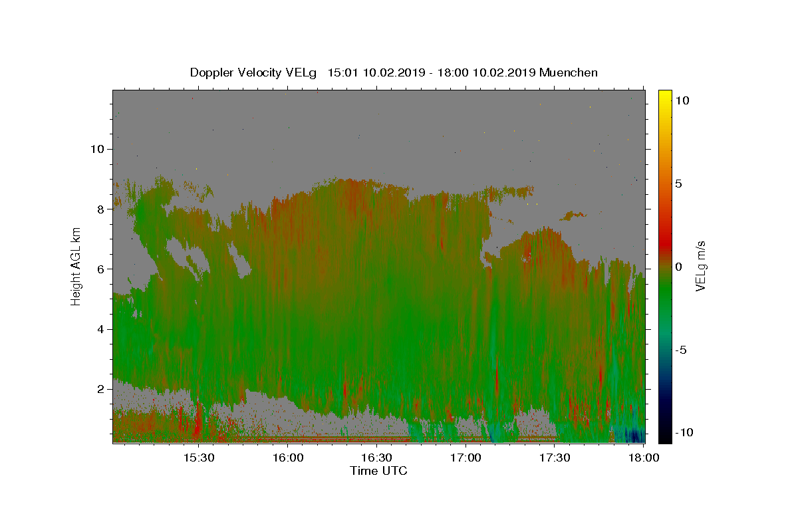Click the colorbar value 5 label

tap(678, 184)
